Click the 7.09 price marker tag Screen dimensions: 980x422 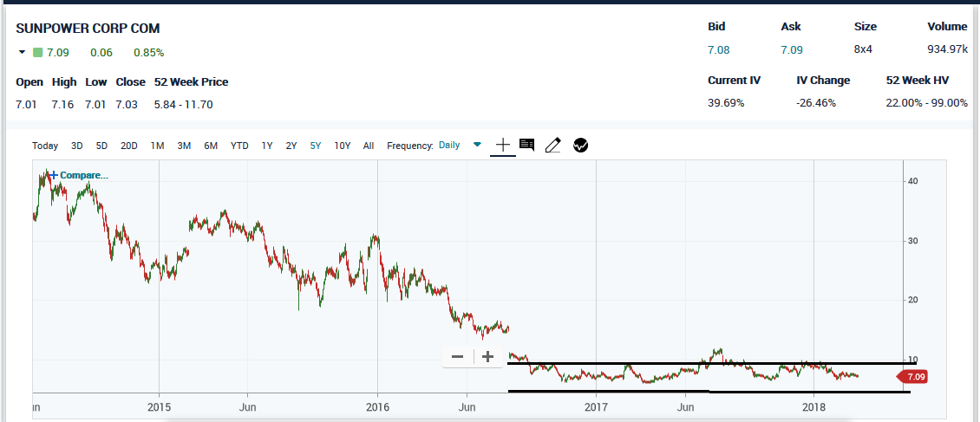(x=913, y=377)
